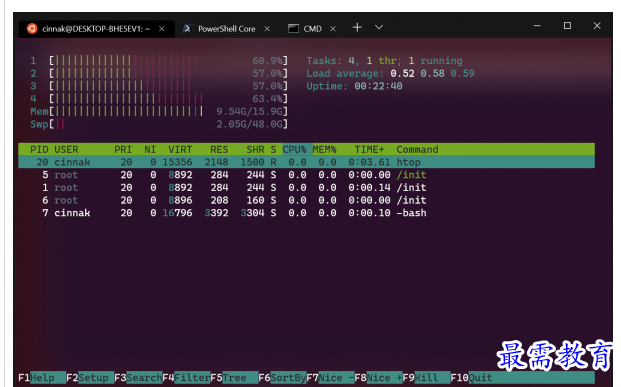Click the Tasks summary line
This screenshot has height=387, width=621.
coord(384,61)
